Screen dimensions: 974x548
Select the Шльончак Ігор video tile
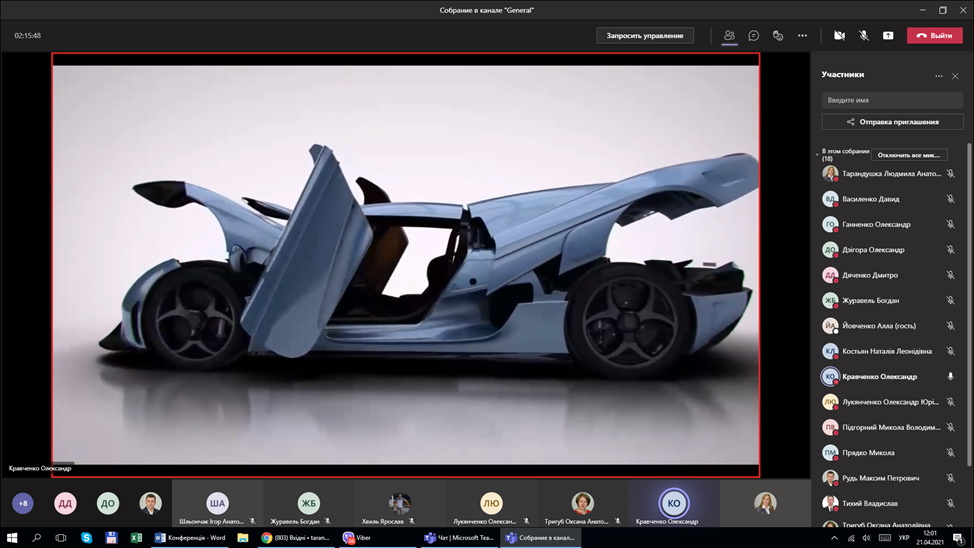click(217, 503)
